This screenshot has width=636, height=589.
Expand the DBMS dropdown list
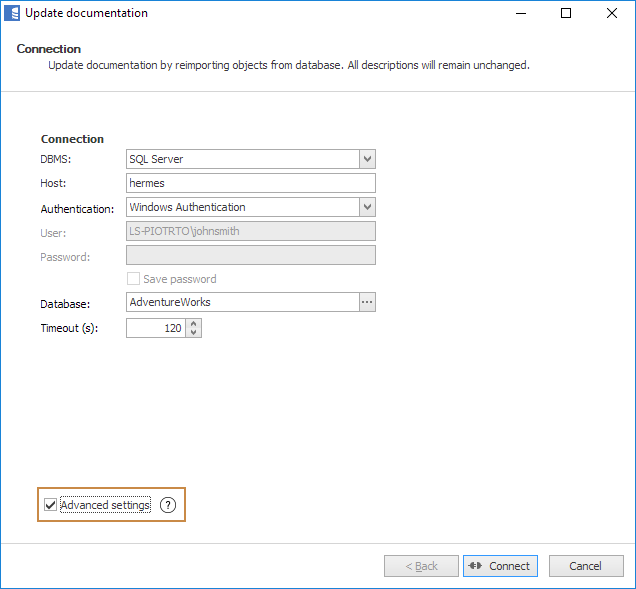point(367,159)
